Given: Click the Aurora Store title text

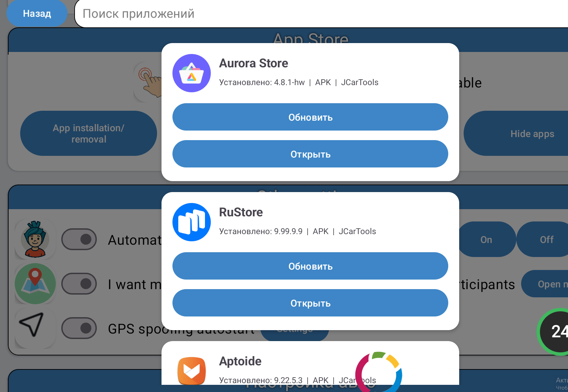Looking at the screenshot, I should pyautogui.click(x=254, y=63).
